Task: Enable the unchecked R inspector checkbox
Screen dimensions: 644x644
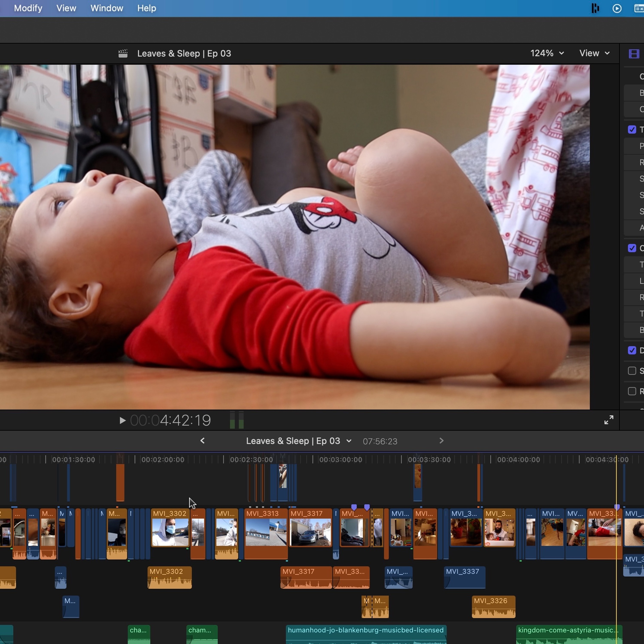Action: click(x=632, y=391)
